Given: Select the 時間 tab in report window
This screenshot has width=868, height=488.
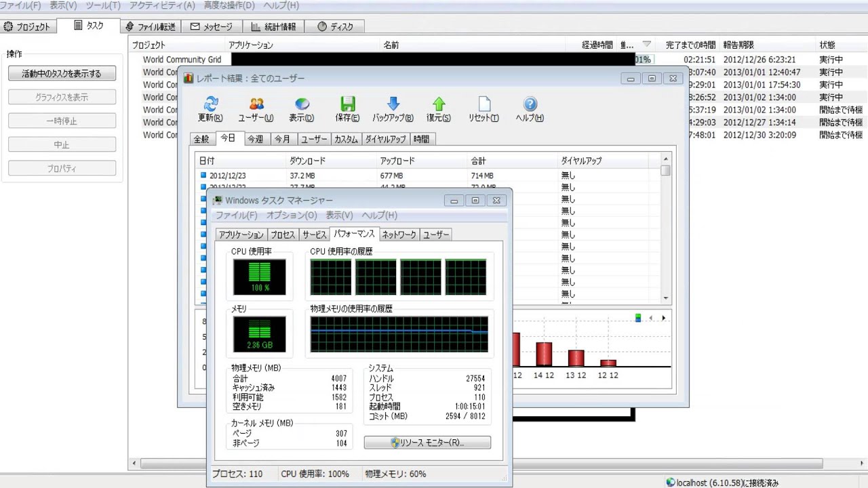Looking at the screenshot, I should tap(421, 139).
